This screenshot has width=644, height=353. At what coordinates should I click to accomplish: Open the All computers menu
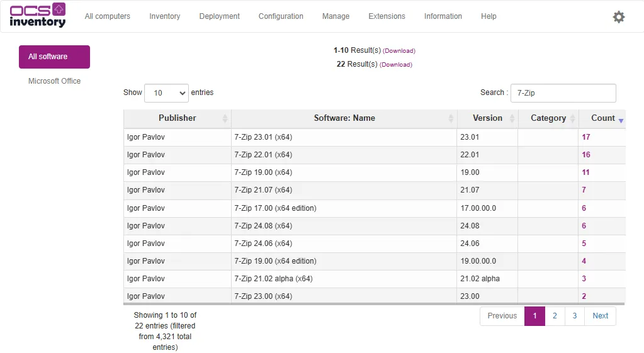[x=107, y=16]
